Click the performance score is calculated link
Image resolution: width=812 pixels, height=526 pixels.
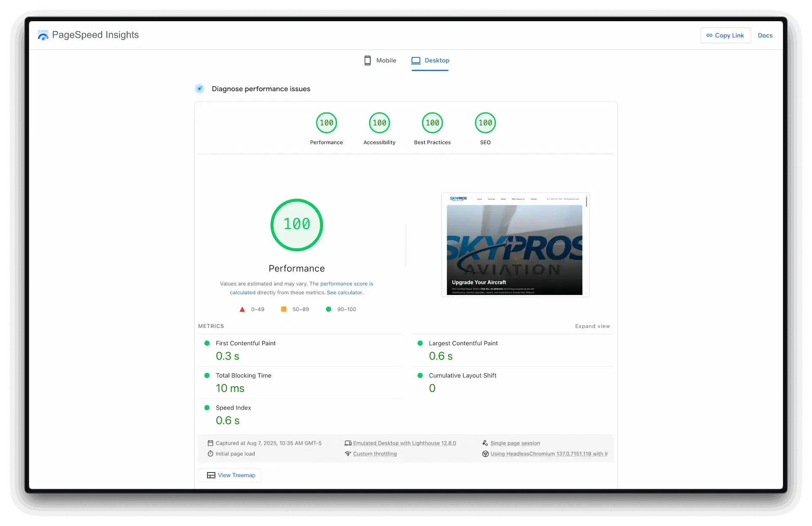(346, 284)
